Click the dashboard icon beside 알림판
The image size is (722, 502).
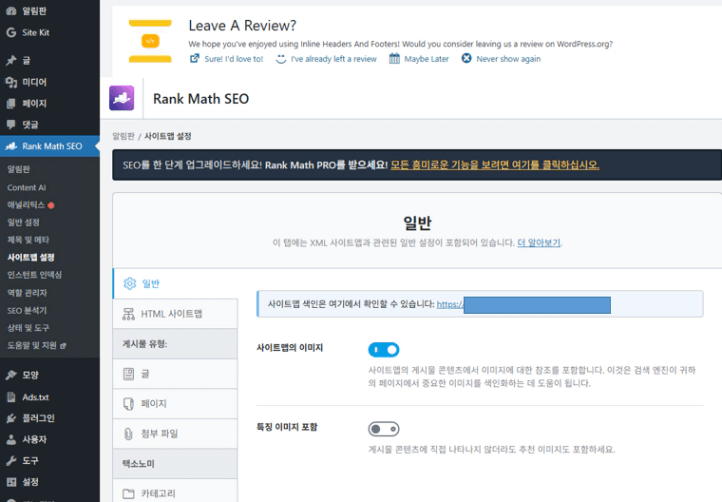point(11,11)
